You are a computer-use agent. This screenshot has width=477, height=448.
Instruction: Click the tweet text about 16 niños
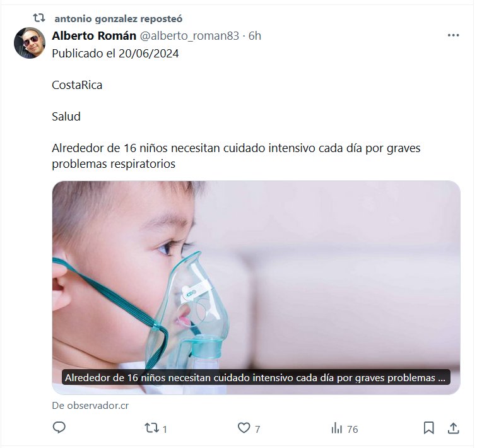pyautogui.click(x=236, y=156)
